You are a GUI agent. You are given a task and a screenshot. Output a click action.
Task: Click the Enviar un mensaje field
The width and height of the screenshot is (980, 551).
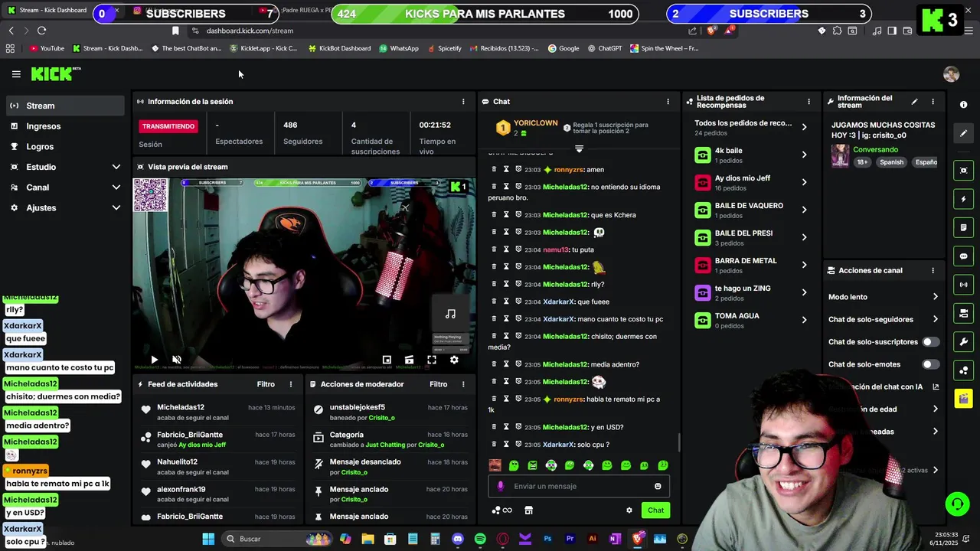pos(579,486)
